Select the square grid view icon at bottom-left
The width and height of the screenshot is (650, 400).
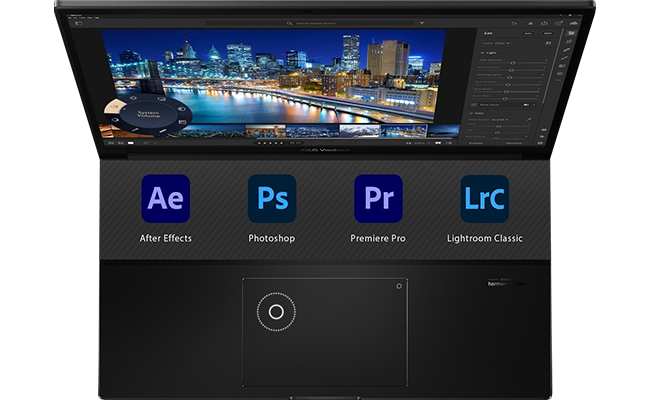pos(121,143)
